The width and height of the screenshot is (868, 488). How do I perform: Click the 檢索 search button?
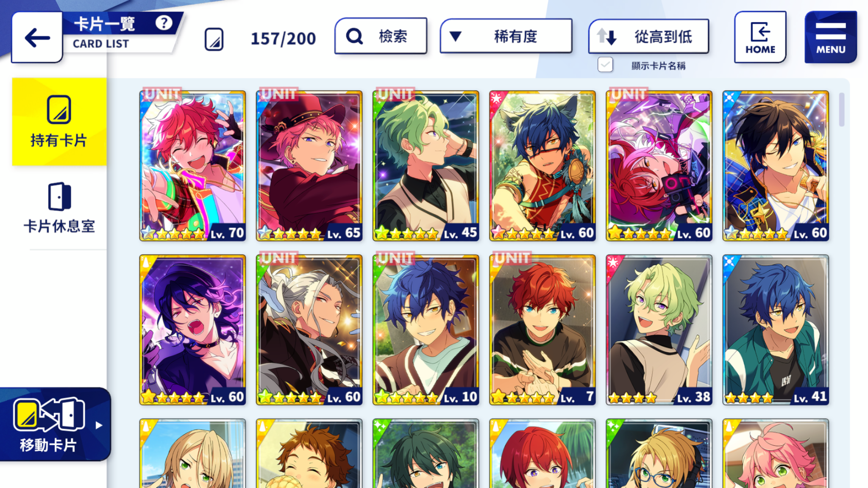381,36
